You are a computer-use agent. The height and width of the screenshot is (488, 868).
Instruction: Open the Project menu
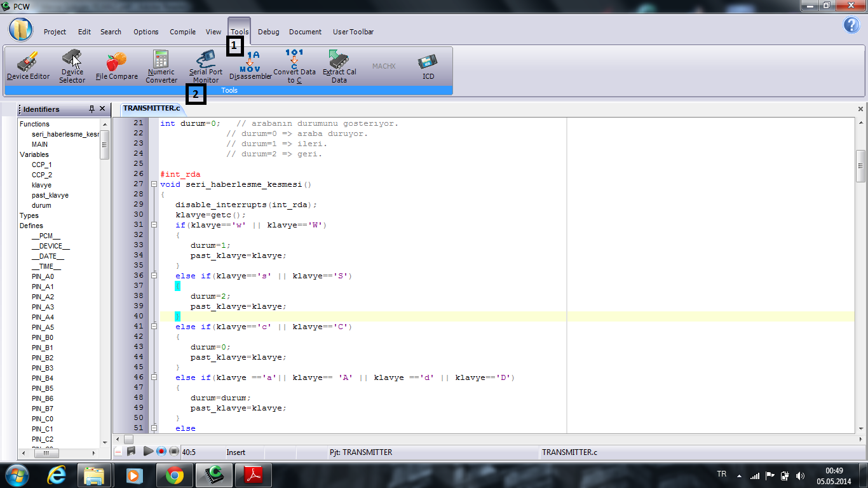pos(55,32)
